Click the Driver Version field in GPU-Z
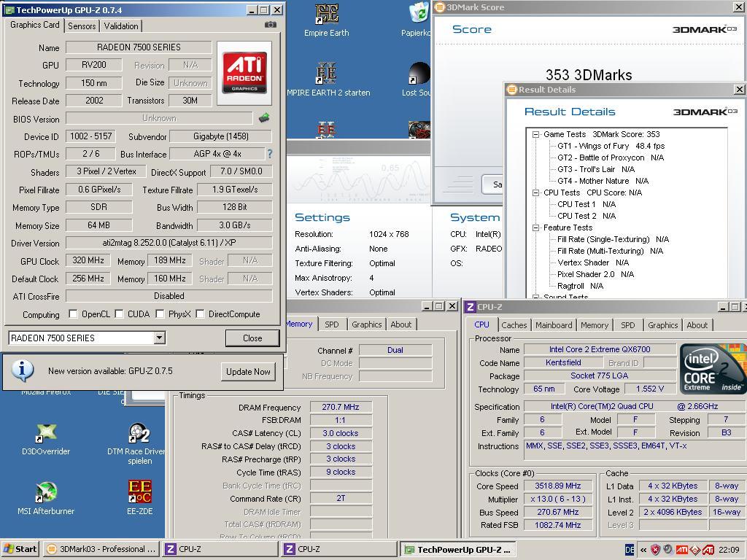The height and width of the screenshot is (560, 747). (169, 243)
